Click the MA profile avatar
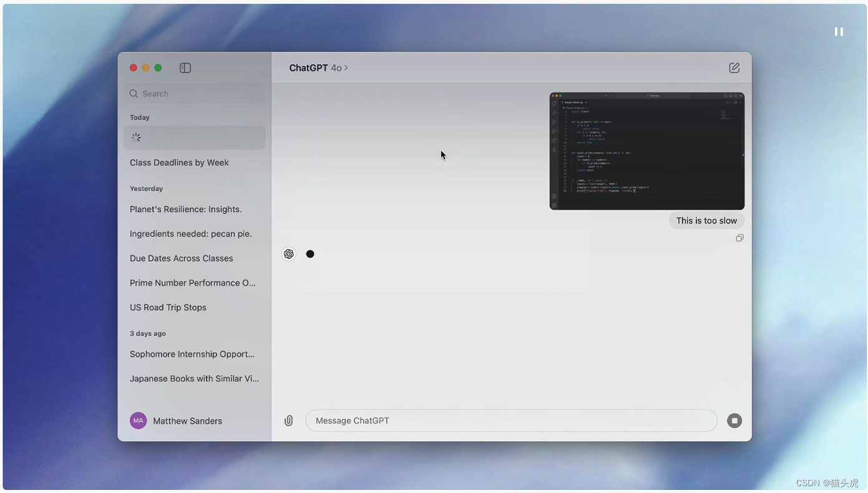Viewport: 868px width, 493px height. pos(139,421)
